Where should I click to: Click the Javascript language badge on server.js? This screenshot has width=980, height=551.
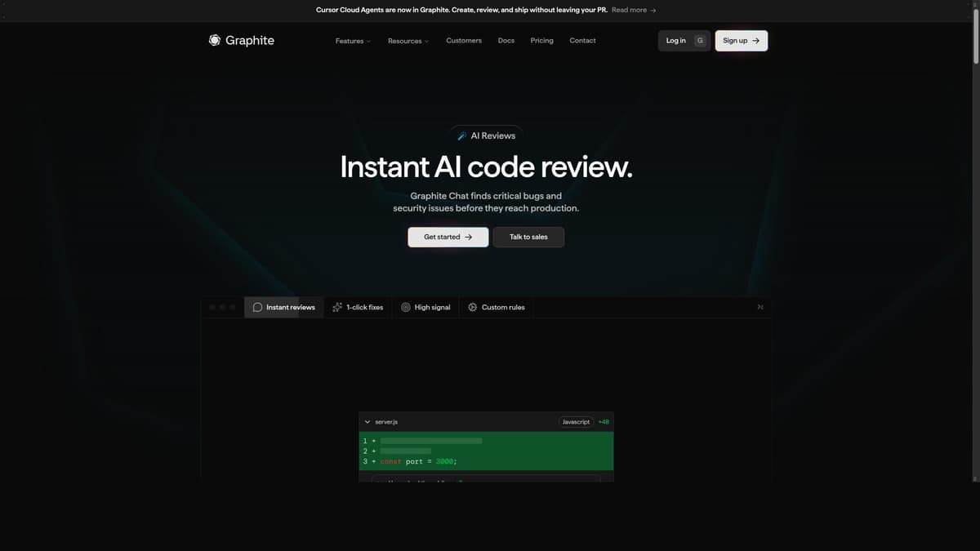[x=576, y=421]
